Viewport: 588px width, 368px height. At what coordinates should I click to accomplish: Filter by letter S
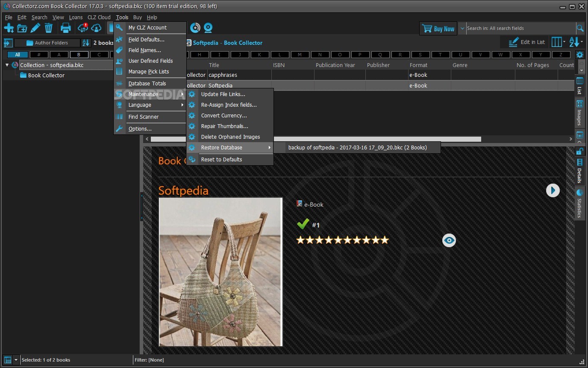pos(420,55)
